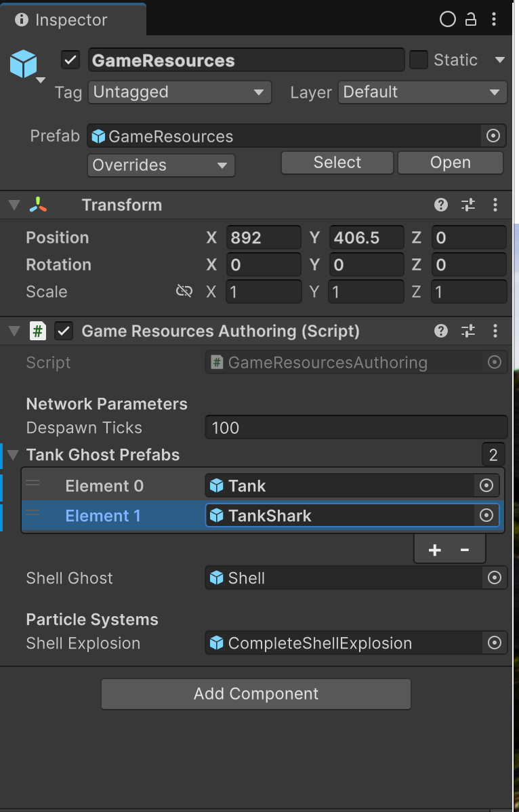
Task: Click the prefab Select button
Action: [x=337, y=163]
